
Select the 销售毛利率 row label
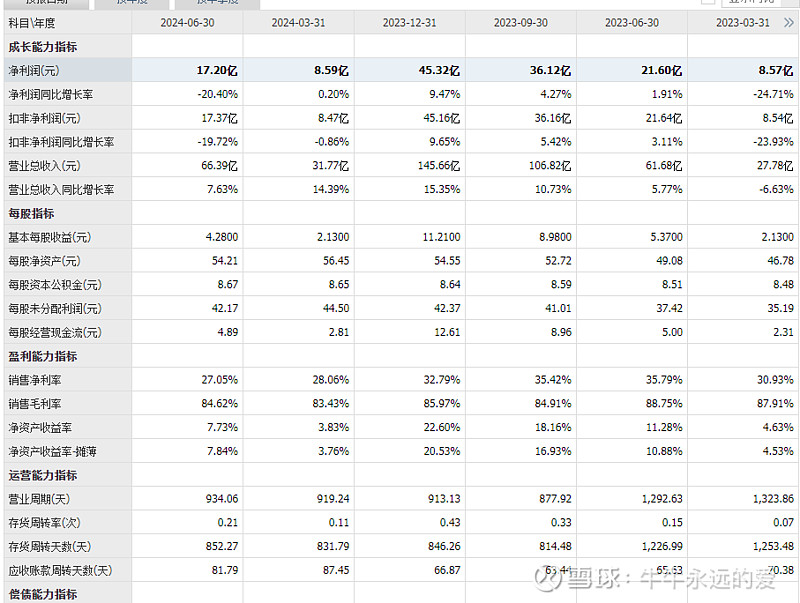(35, 404)
